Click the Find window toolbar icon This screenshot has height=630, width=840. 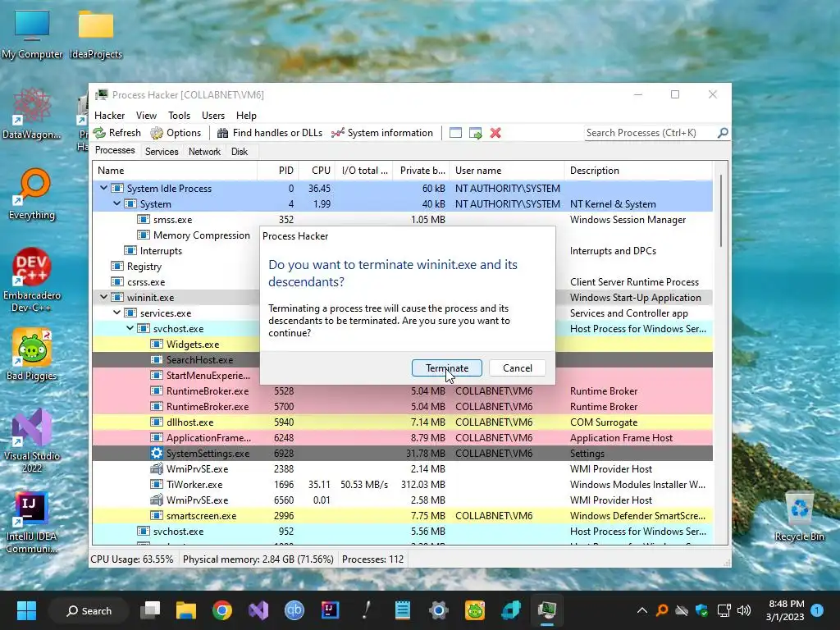click(455, 133)
